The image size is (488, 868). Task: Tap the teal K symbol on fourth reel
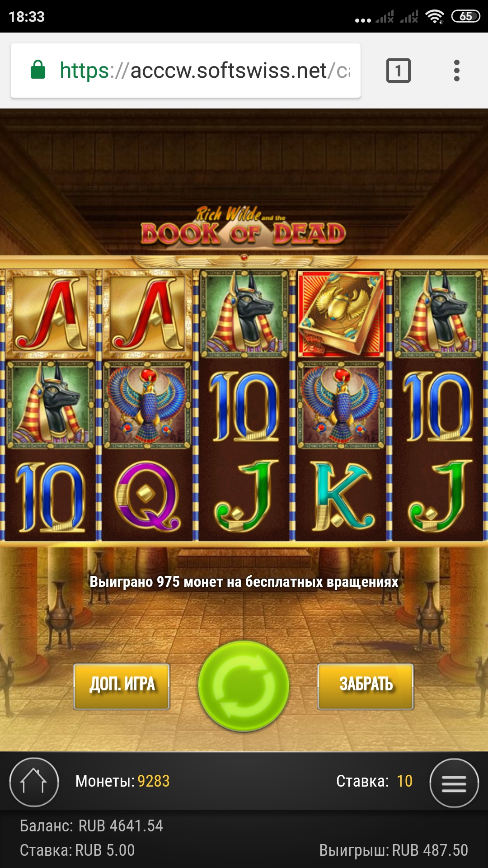(341, 495)
